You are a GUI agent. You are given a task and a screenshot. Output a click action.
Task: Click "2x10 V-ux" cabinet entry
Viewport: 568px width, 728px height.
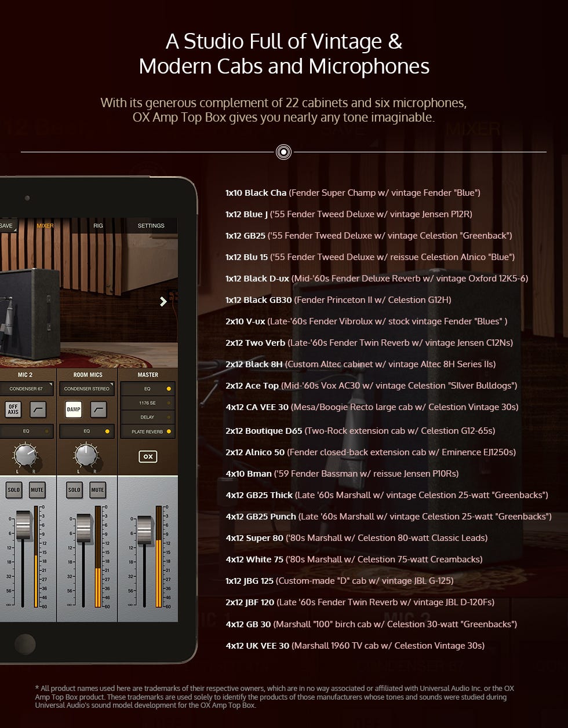(366, 321)
